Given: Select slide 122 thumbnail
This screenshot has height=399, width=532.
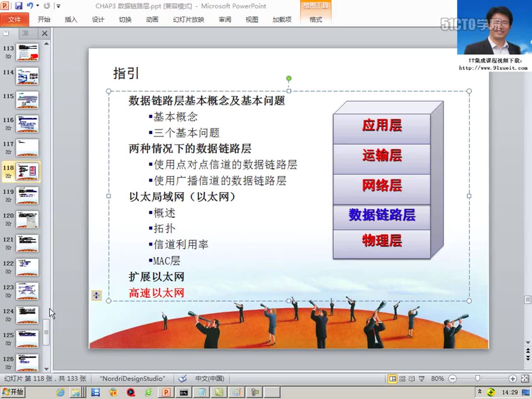Looking at the screenshot, I should 27,267.
